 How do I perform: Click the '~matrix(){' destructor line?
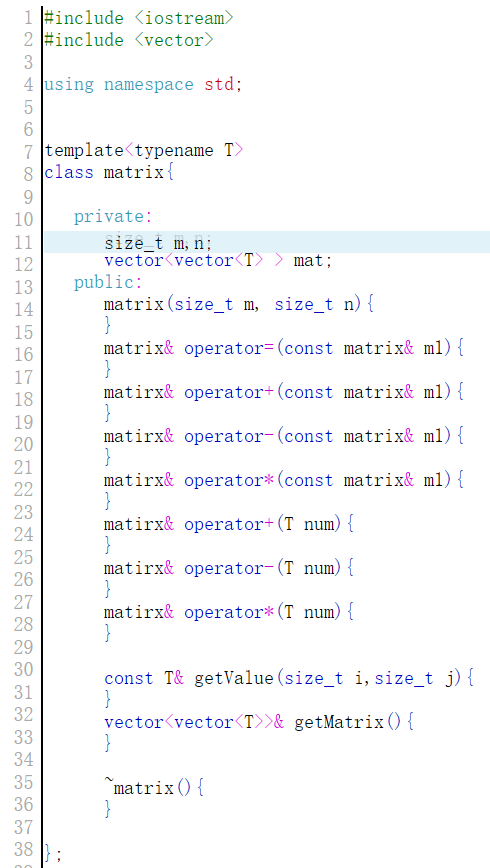click(154, 788)
